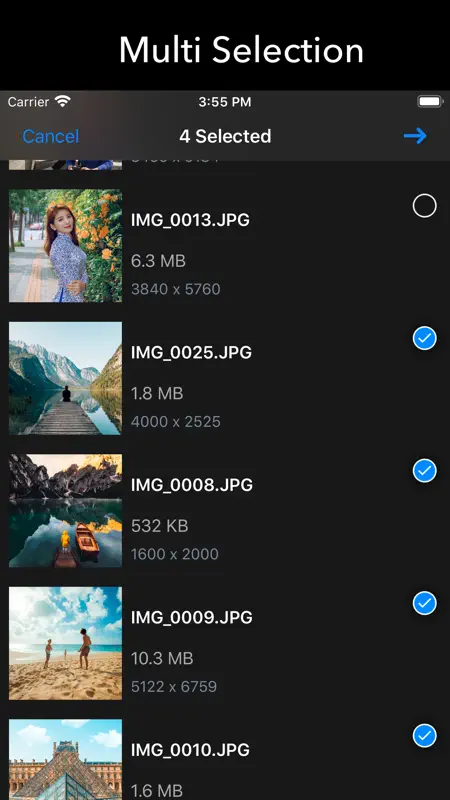The width and height of the screenshot is (450, 800).
Task: Cancel the multi selection
Action: [51, 136]
